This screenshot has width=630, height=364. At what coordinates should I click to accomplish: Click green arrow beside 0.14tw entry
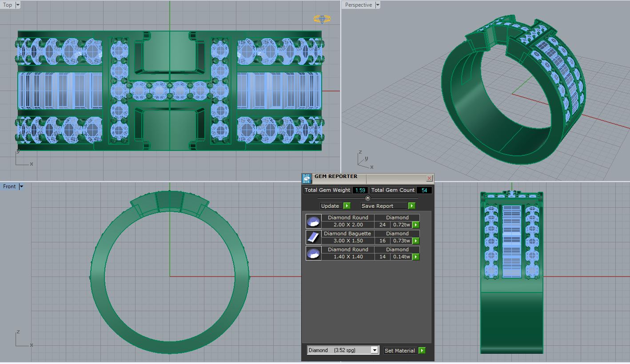[x=416, y=257]
